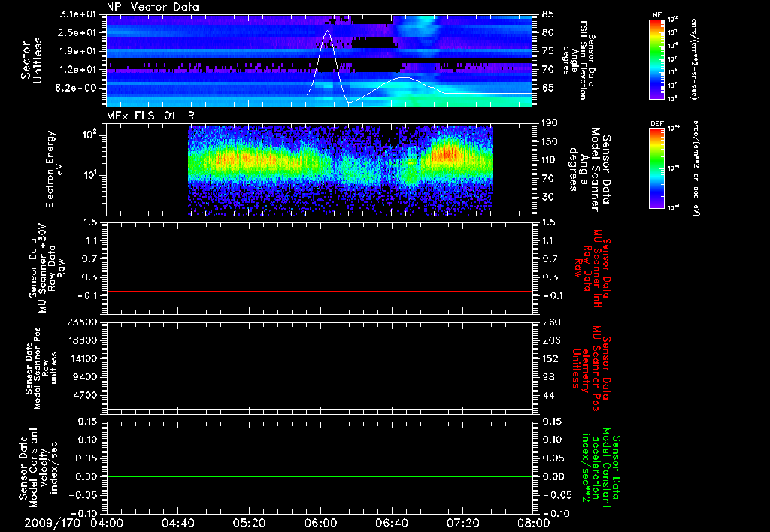Viewport: 770px width, 532px height.
Task: Click the "190" scanner angle tick value
Action: pyautogui.click(x=550, y=123)
